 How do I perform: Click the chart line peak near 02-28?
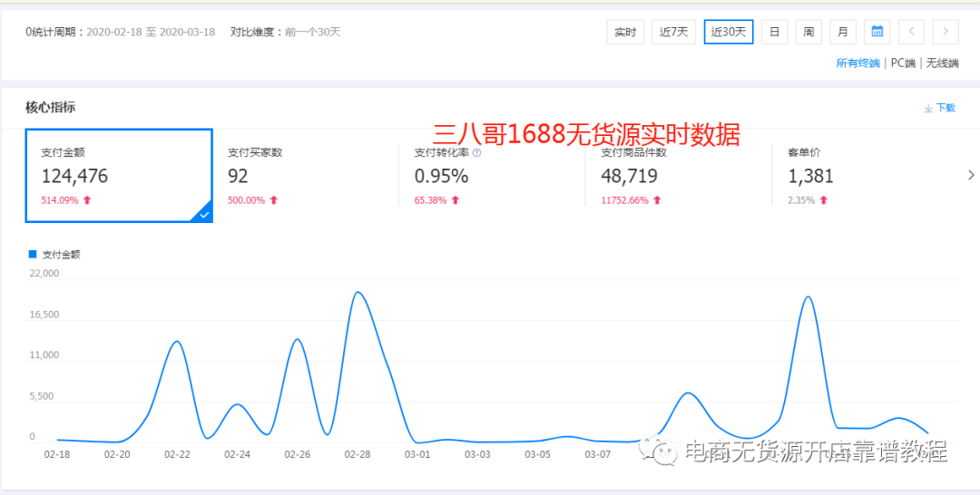pos(357,292)
